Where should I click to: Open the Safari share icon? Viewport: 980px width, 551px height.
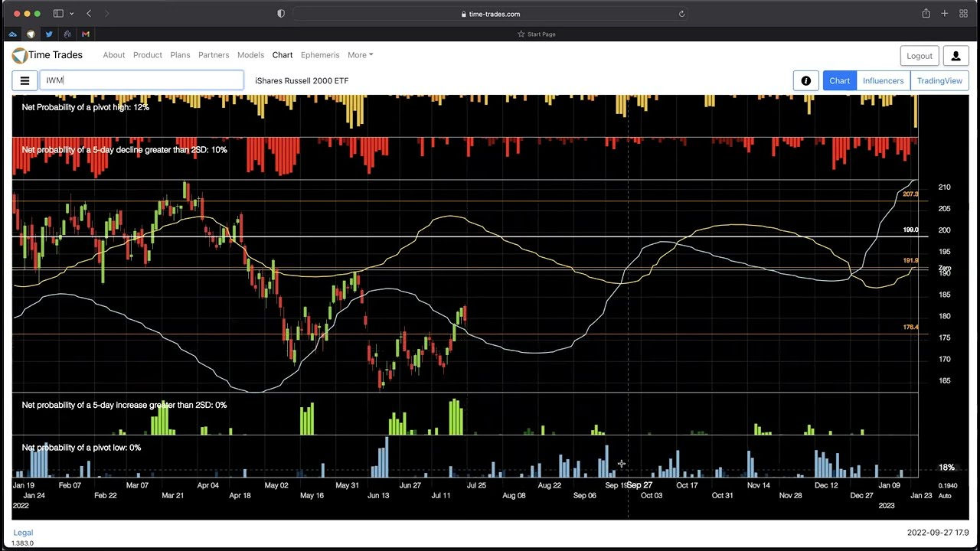pos(926,14)
